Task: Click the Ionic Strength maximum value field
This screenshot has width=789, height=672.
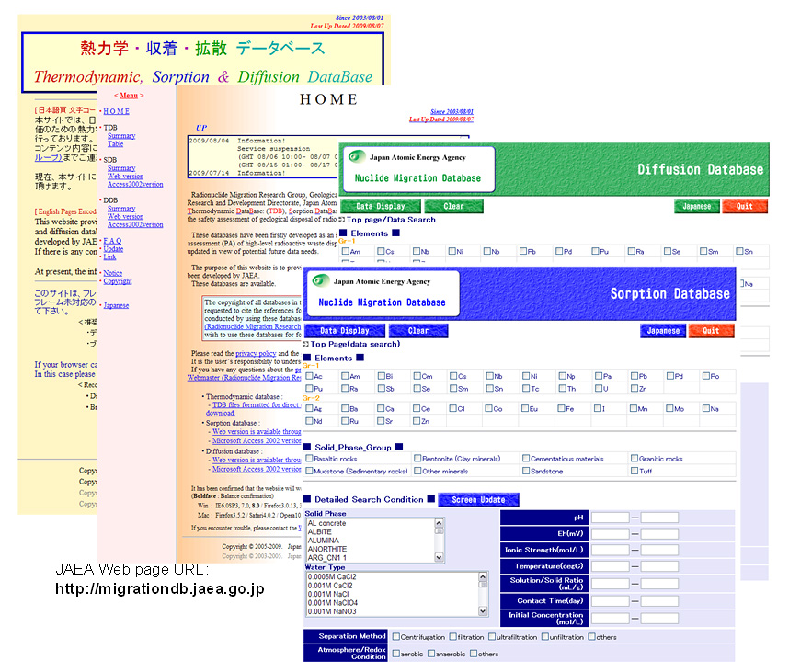Action: 659,550
